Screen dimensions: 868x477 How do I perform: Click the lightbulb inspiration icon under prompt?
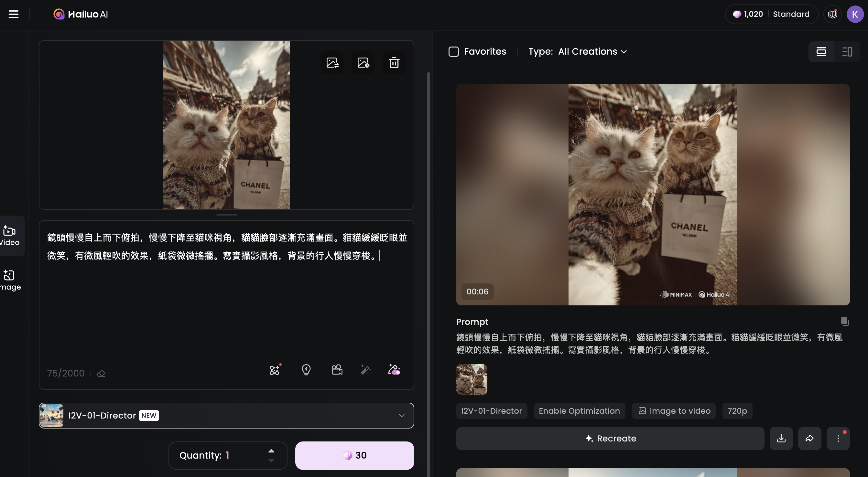point(306,370)
